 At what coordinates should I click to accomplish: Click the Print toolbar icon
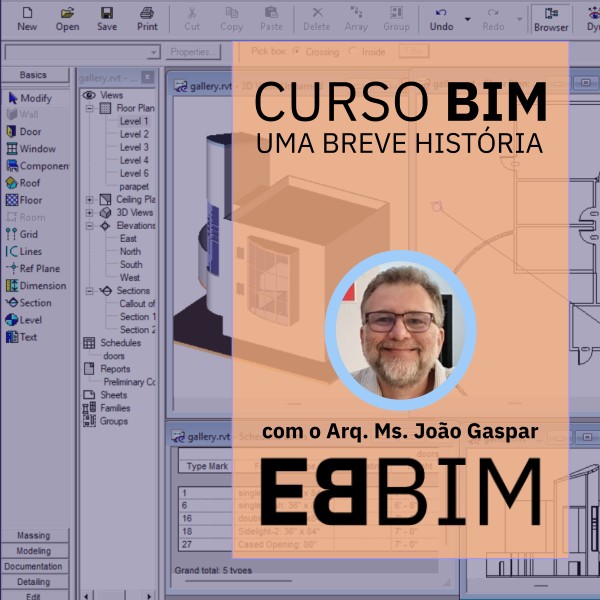pos(147,18)
